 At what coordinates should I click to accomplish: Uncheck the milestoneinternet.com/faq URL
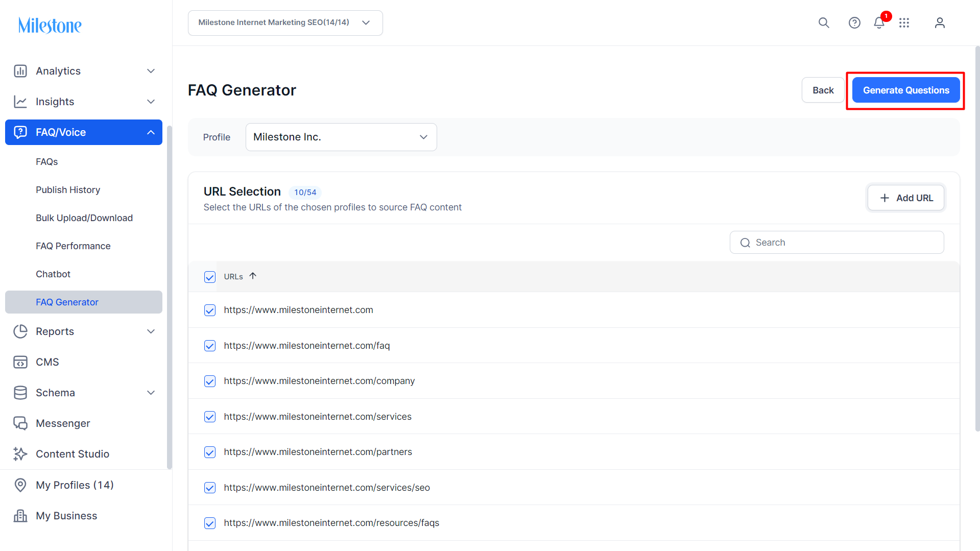210,346
